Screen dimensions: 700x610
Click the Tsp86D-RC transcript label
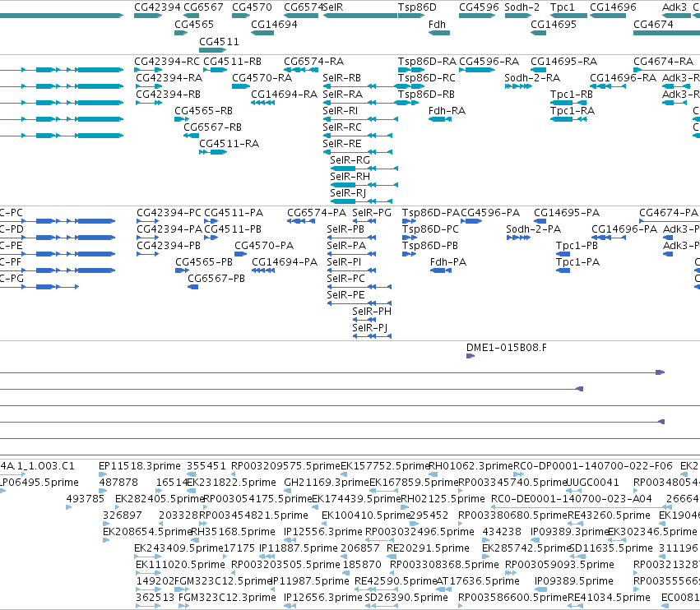click(427, 77)
